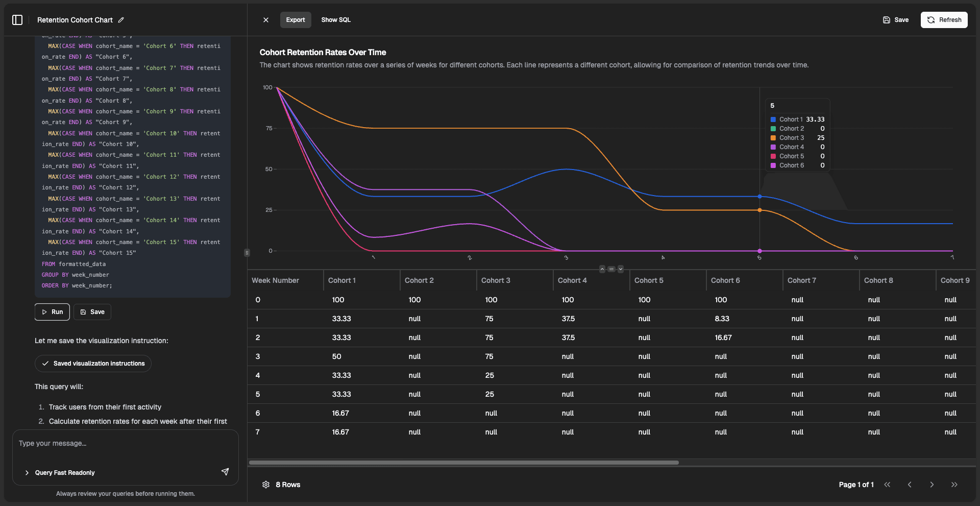Run the SQL query
The width and height of the screenshot is (980, 506).
pyautogui.click(x=52, y=312)
